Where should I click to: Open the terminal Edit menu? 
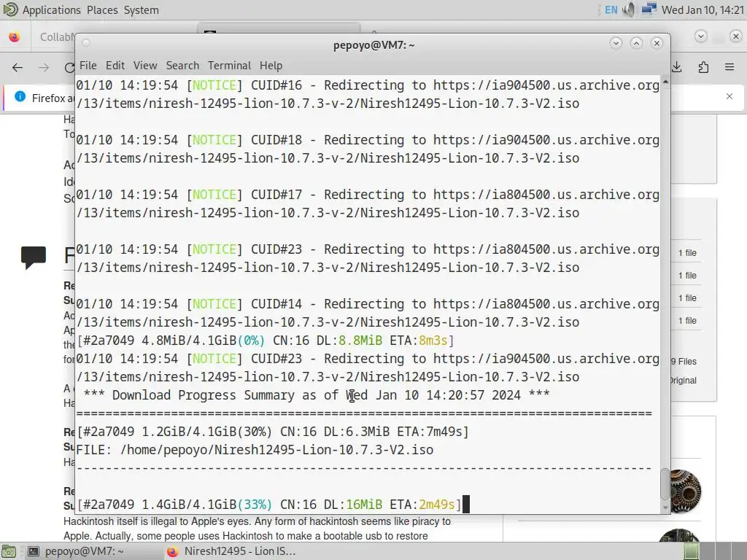tap(115, 65)
